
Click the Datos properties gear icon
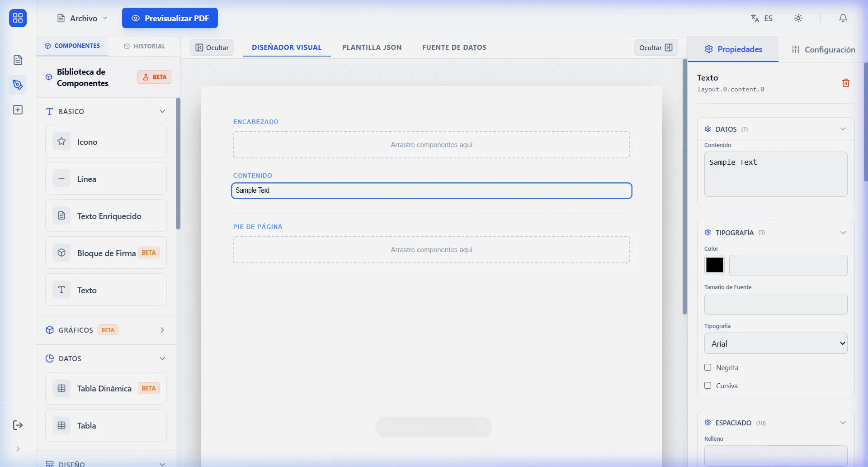(x=708, y=129)
